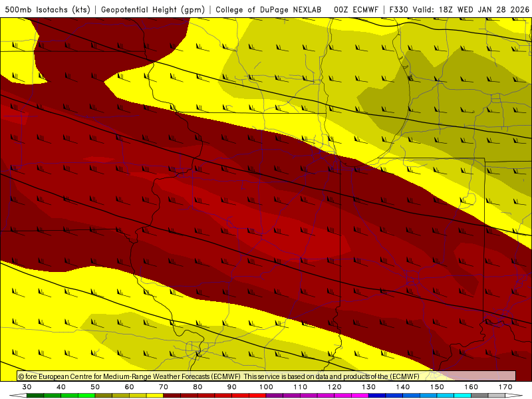Click the 'F330' forecast hour label
Viewport: 532px width, 399px height.
400,10
